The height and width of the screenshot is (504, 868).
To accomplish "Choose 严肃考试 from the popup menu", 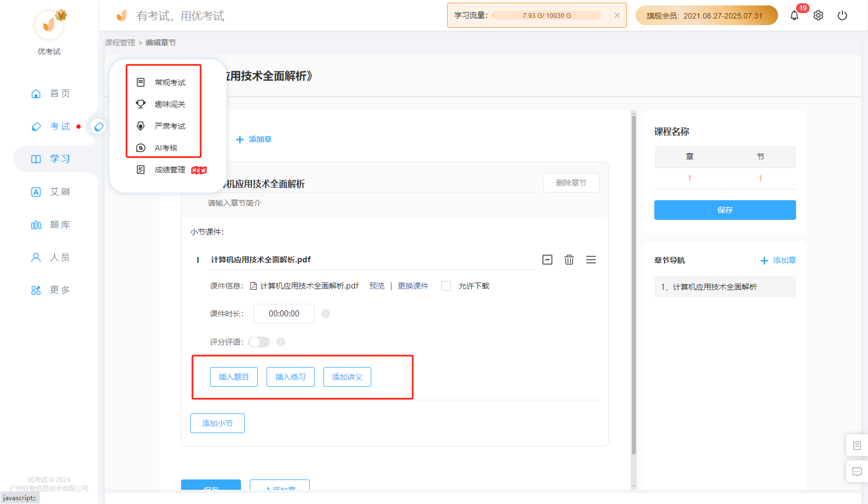I will tap(161, 126).
